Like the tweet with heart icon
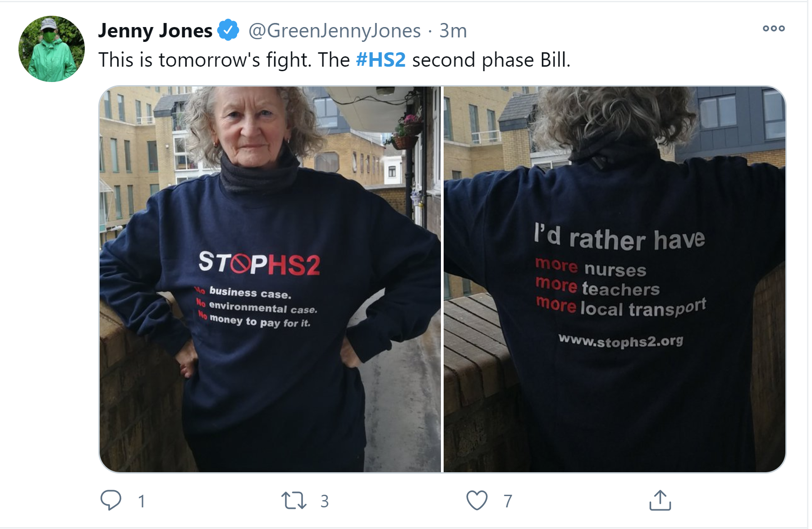The image size is (812, 529). [x=477, y=500]
